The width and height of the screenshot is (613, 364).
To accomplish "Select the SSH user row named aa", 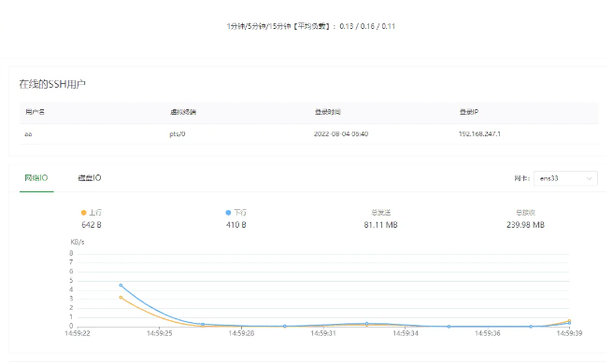I will (309, 134).
